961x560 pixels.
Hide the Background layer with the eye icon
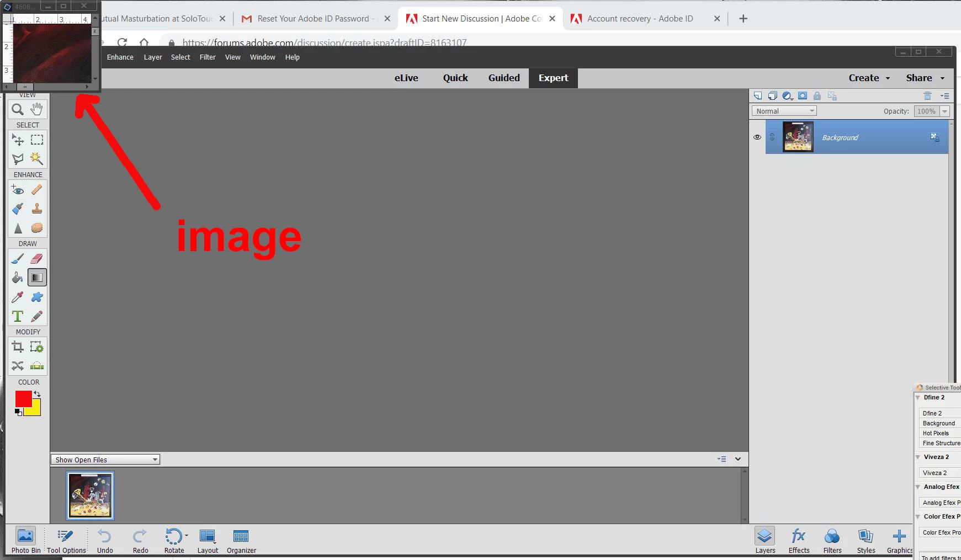pos(757,137)
